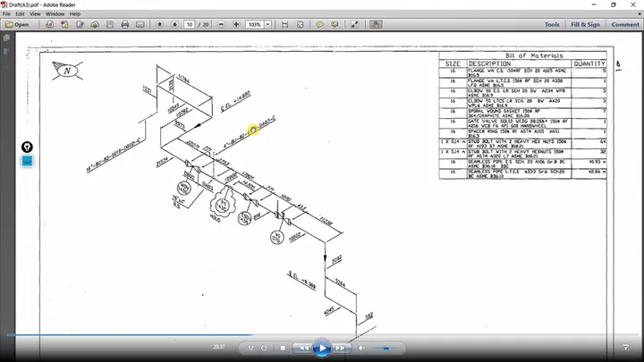
Task: Expand the Comment pane
Action: pos(625,25)
